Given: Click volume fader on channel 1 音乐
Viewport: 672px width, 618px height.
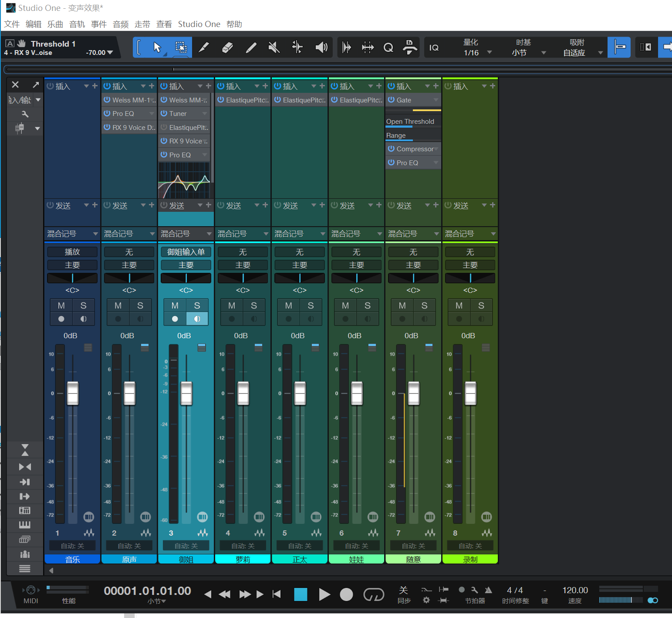Looking at the screenshot, I should click(x=73, y=393).
